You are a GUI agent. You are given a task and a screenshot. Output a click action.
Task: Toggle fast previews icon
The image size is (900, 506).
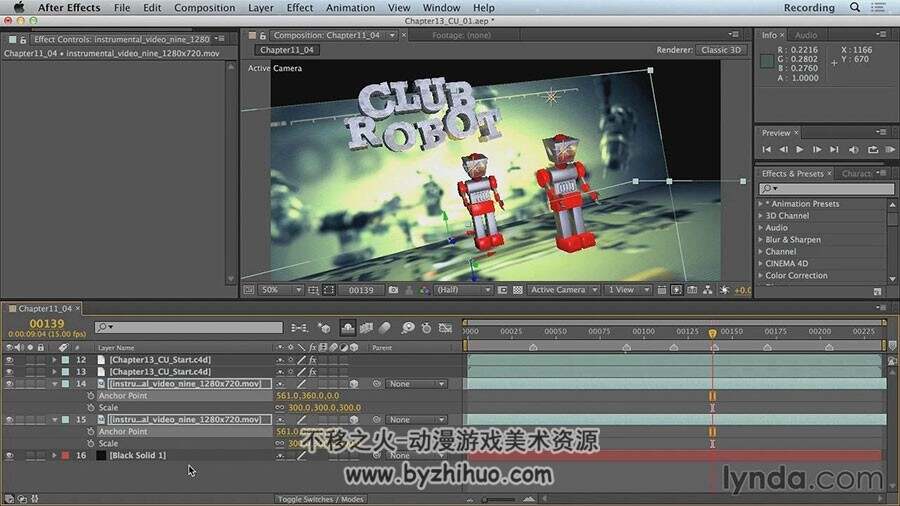click(x=677, y=290)
